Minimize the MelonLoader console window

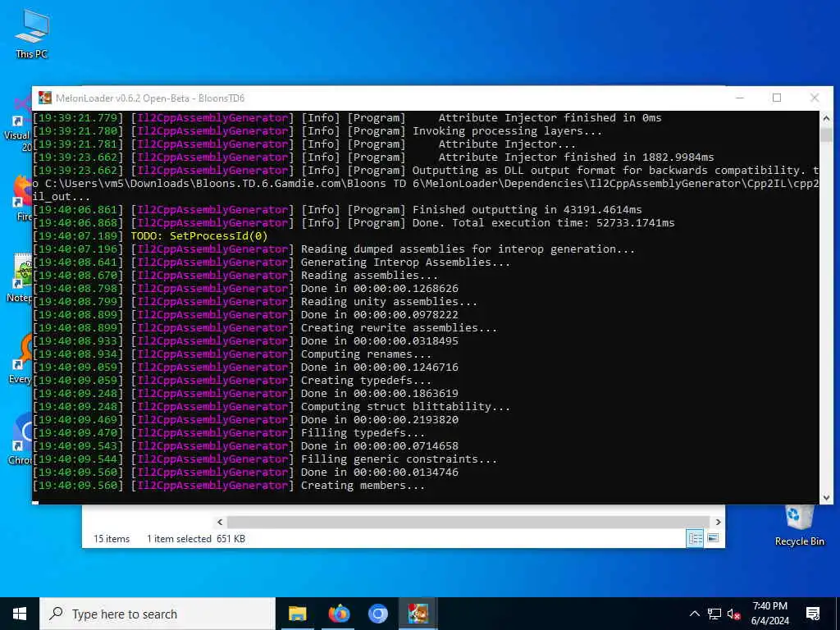740,98
